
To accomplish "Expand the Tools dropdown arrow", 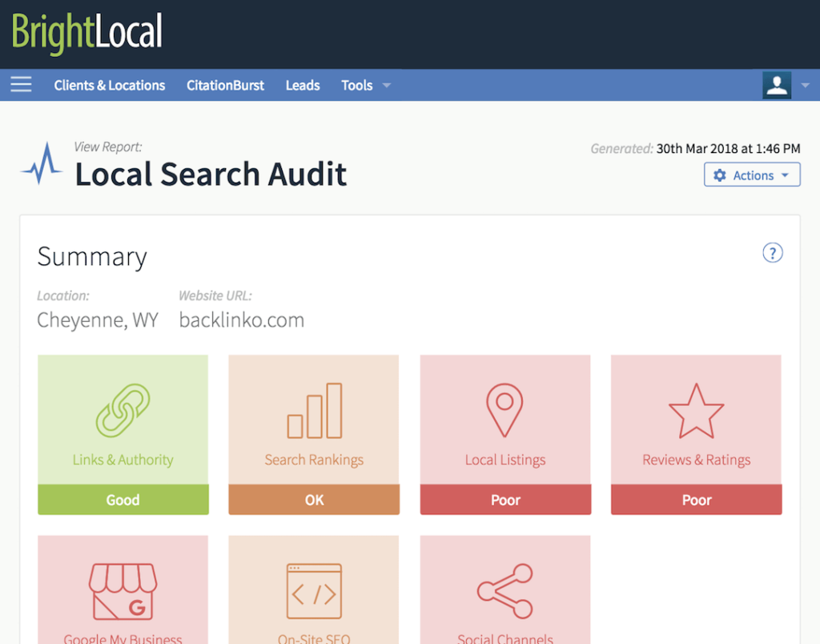I will tap(387, 85).
